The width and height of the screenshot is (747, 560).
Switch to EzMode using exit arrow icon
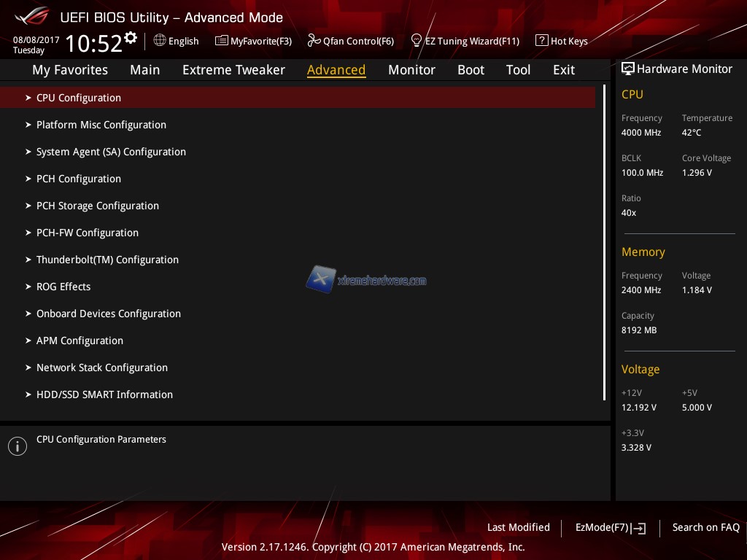coord(639,528)
